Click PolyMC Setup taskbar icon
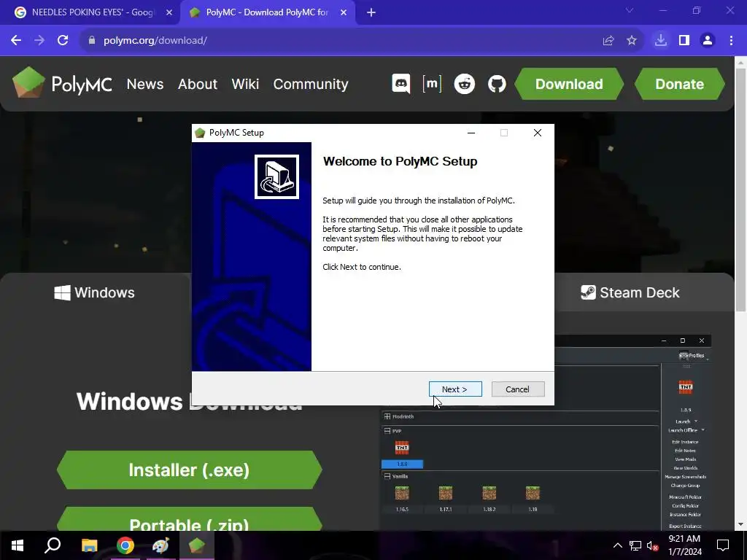 [196, 545]
